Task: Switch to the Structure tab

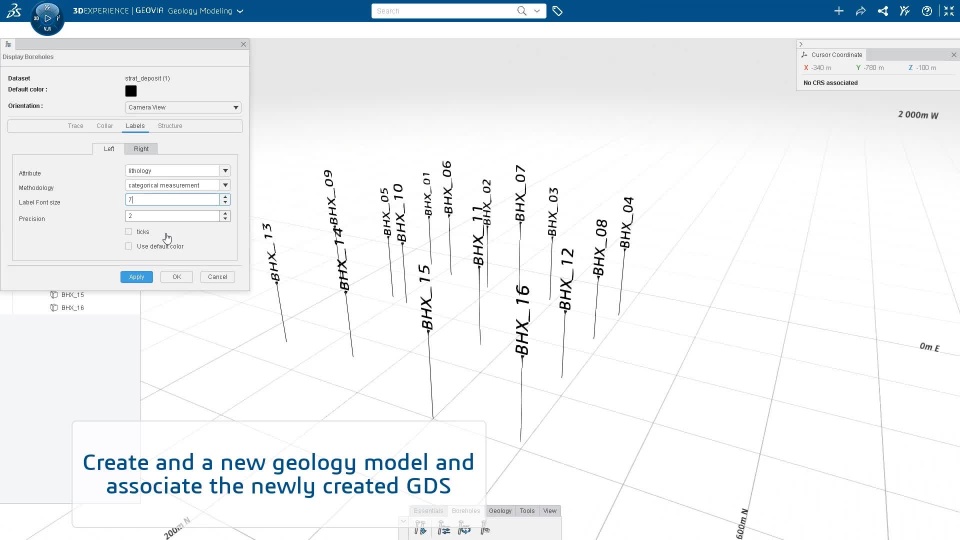Action: click(170, 126)
